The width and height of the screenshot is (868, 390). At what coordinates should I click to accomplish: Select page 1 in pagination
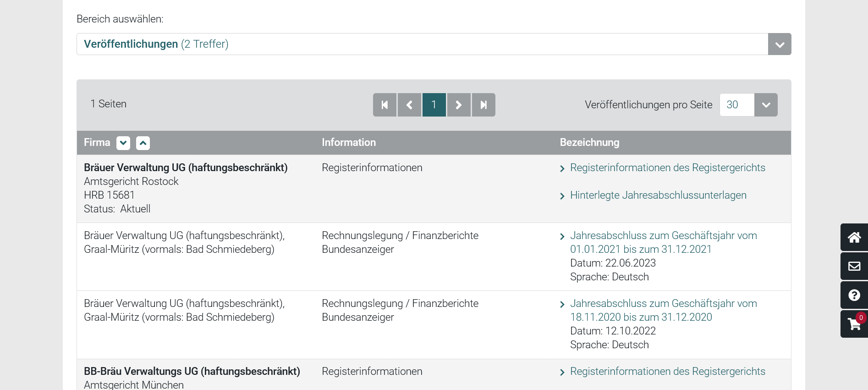(x=434, y=105)
